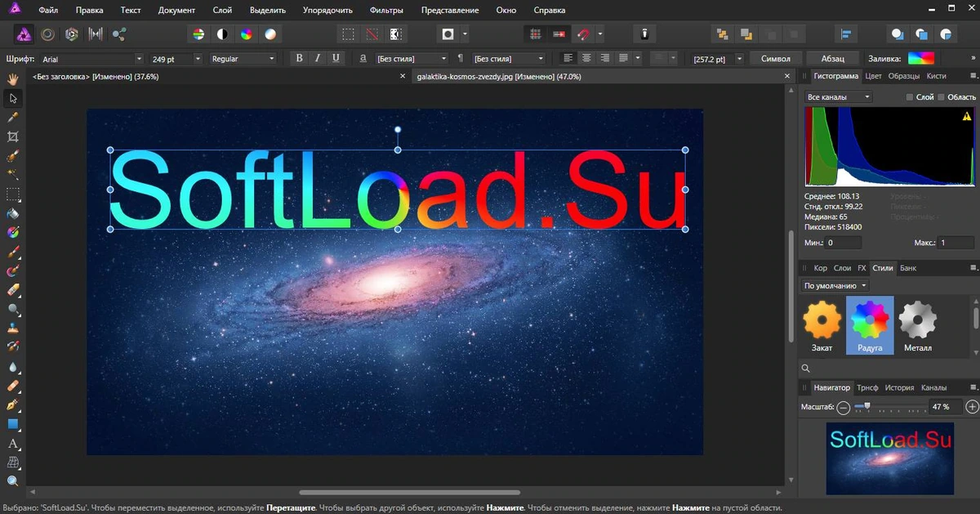The width and height of the screenshot is (980, 514).
Task: Select the Flood Fill bucket tool
Action: pos(13,213)
